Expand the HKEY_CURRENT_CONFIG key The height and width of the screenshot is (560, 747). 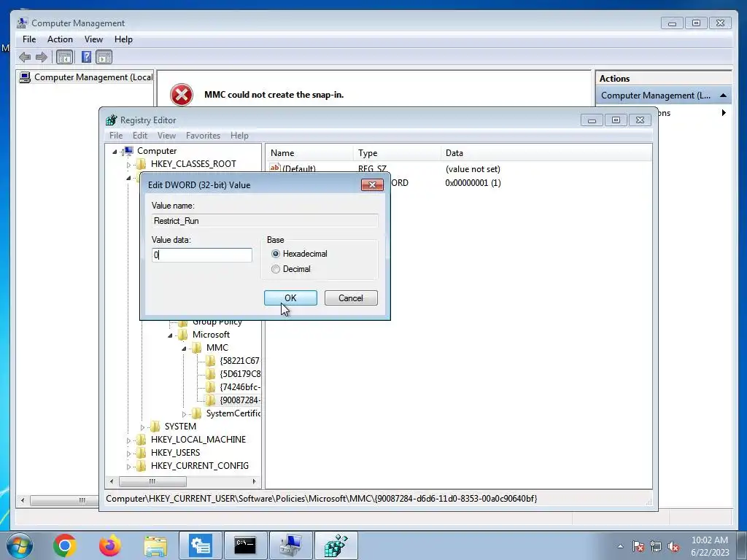(128, 467)
